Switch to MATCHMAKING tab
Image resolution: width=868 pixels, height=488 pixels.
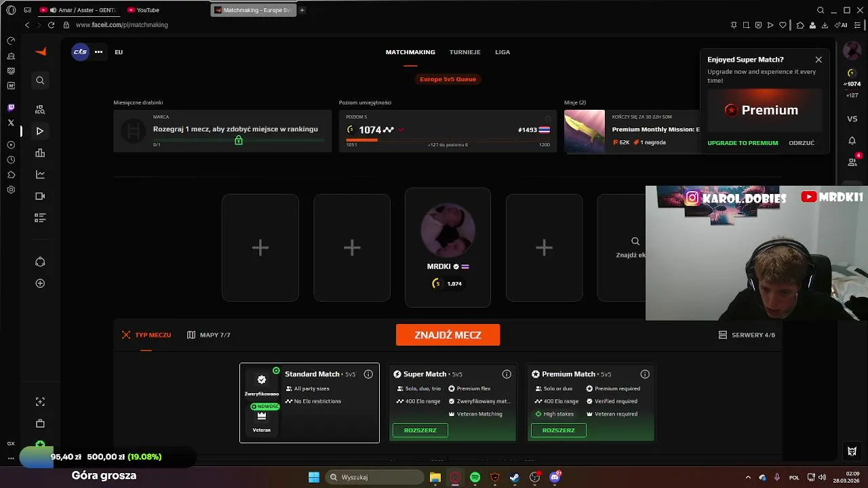click(410, 52)
